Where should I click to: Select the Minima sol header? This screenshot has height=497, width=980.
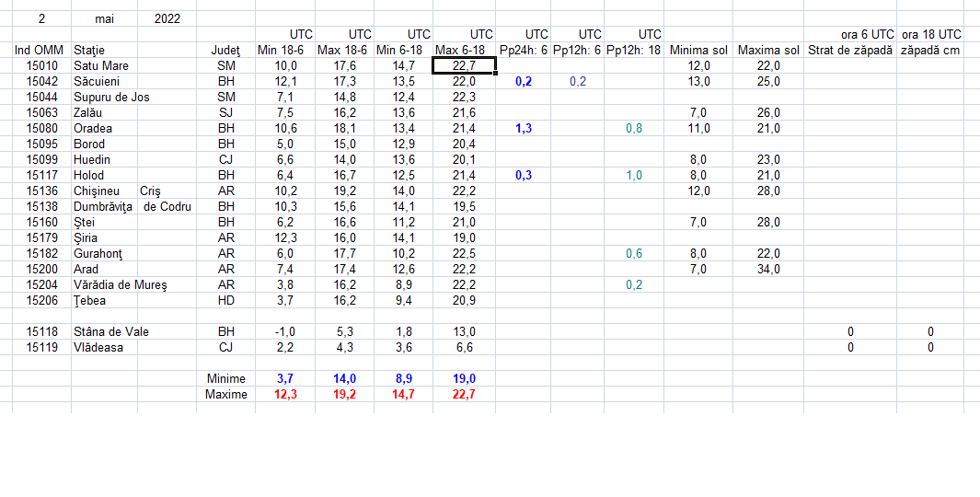(x=698, y=50)
